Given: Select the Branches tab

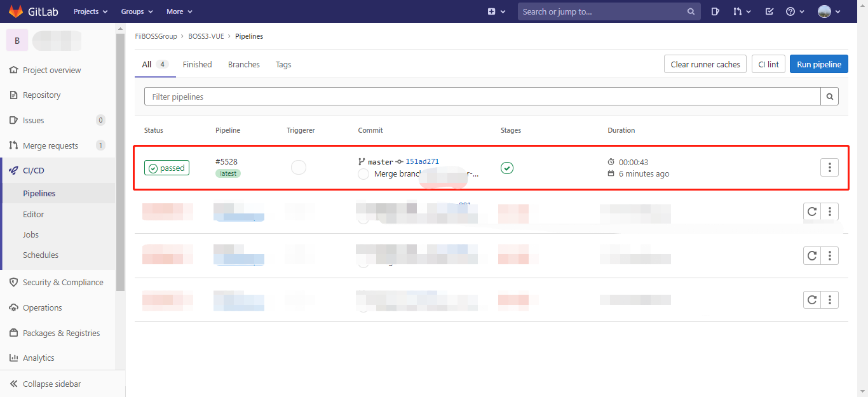Looking at the screenshot, I should click(x=244, y=64).
